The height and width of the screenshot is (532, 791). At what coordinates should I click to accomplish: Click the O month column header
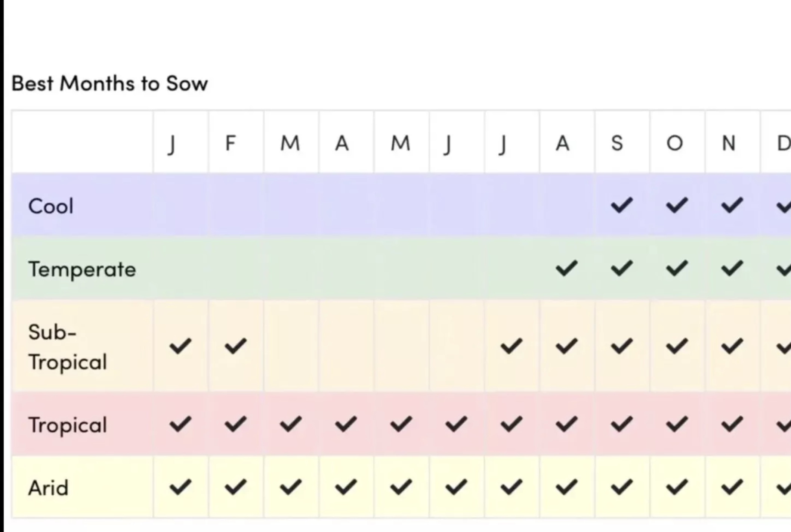point(675,143)
